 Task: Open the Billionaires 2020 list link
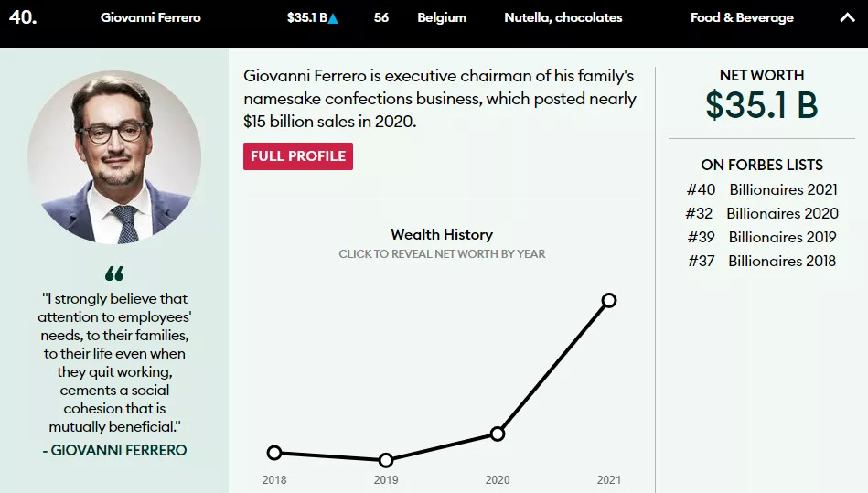click(782, 214)
